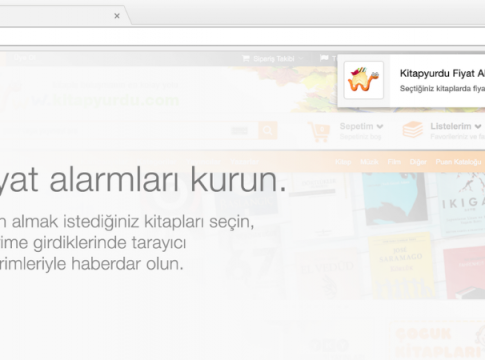Click the orange search magnifier button
This screenshot has width=485, height=360.
click(x=268, y=130)
